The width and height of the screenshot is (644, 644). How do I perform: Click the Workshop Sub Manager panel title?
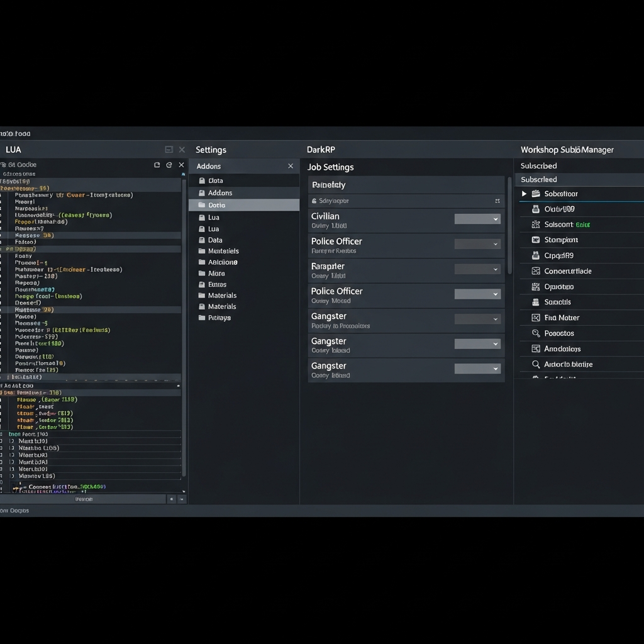click(567, 150)
